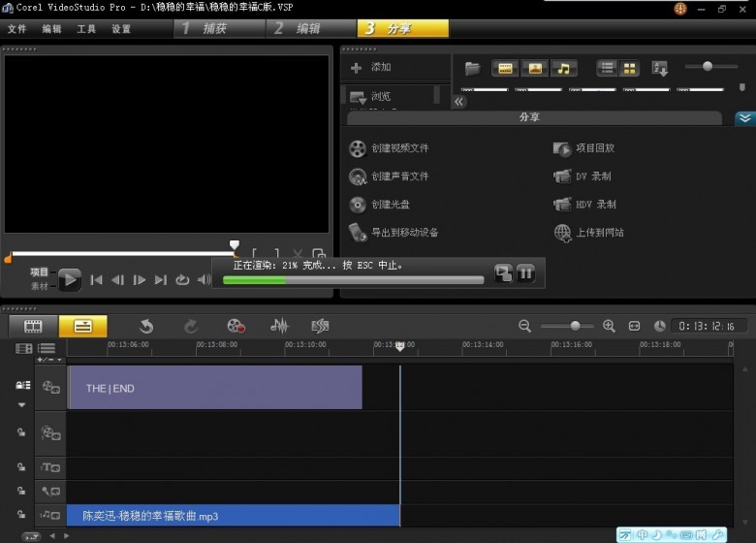756x543 pixels.
Task: Click the Create Disc (创建光盘) option
Action: coord(391,205)
